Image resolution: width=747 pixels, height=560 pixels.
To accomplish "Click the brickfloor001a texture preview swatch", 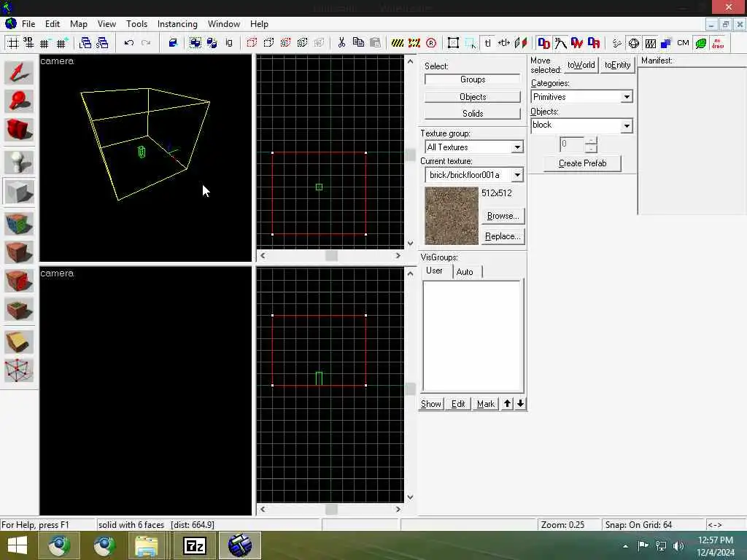I will point(451,216).
